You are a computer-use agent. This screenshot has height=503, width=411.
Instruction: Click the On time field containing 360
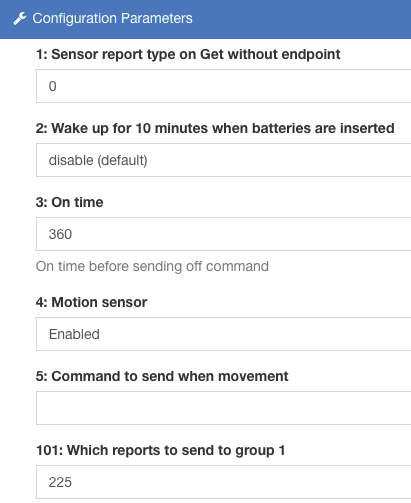[x=223, y=234]
